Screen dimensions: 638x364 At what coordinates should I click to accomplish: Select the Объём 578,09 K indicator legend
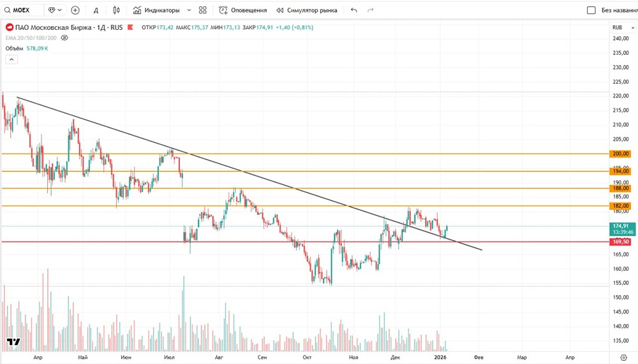[26, 48]
